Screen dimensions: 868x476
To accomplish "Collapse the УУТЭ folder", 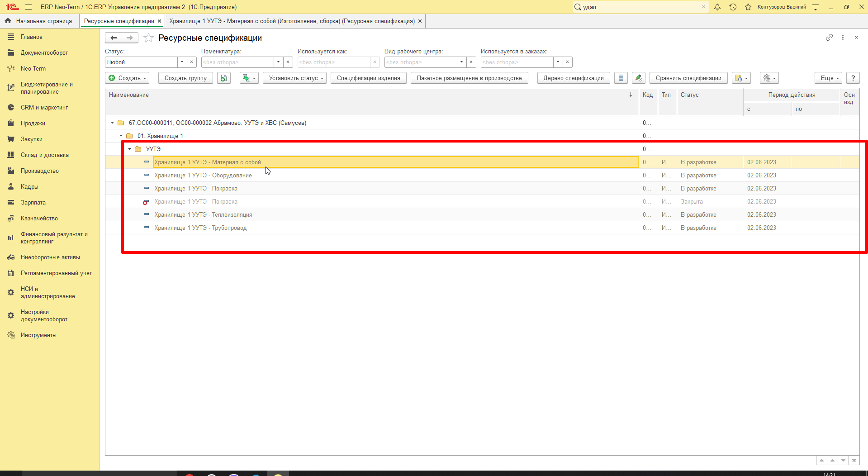I will (129, 149).
